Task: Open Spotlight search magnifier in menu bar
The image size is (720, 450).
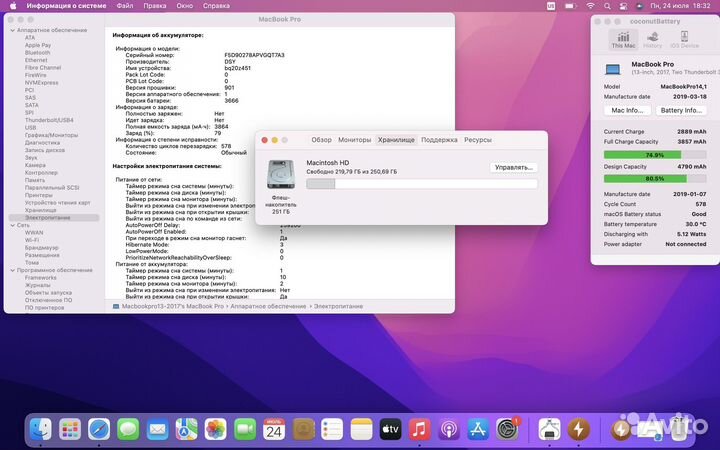Action: (607, 6)
